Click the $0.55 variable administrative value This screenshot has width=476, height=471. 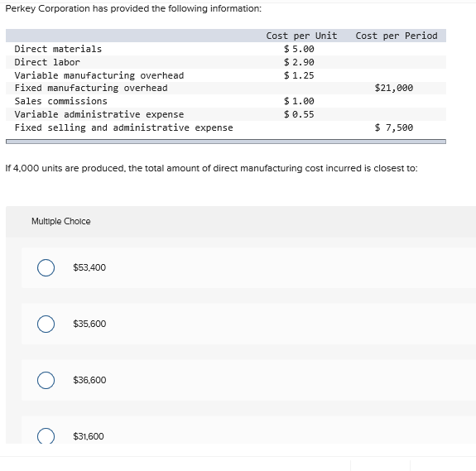299,114
